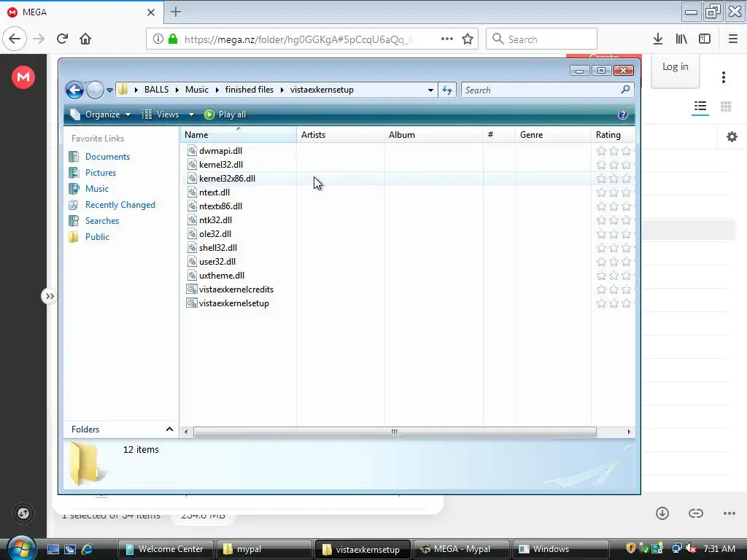
Task: Select ole32.dll file
Action: pos(215,234)
